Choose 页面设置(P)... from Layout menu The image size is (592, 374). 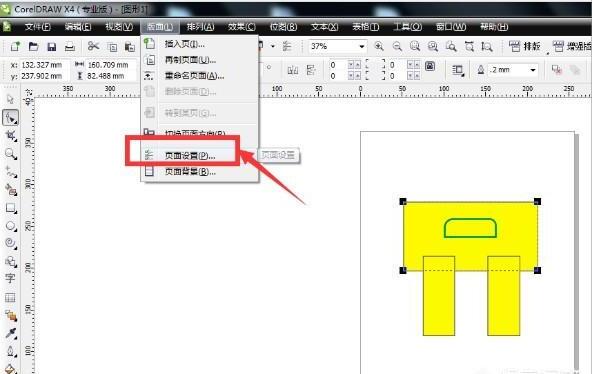[x=200, y=155]
